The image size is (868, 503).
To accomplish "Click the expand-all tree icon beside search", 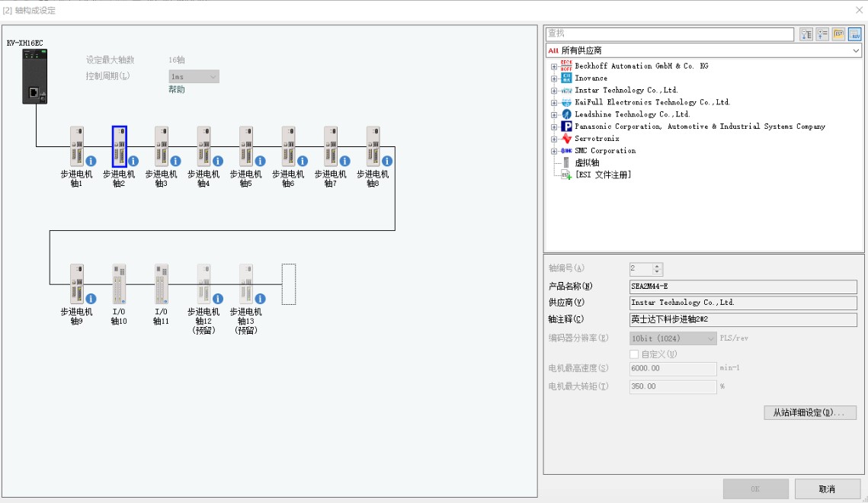I will (806, 34).
